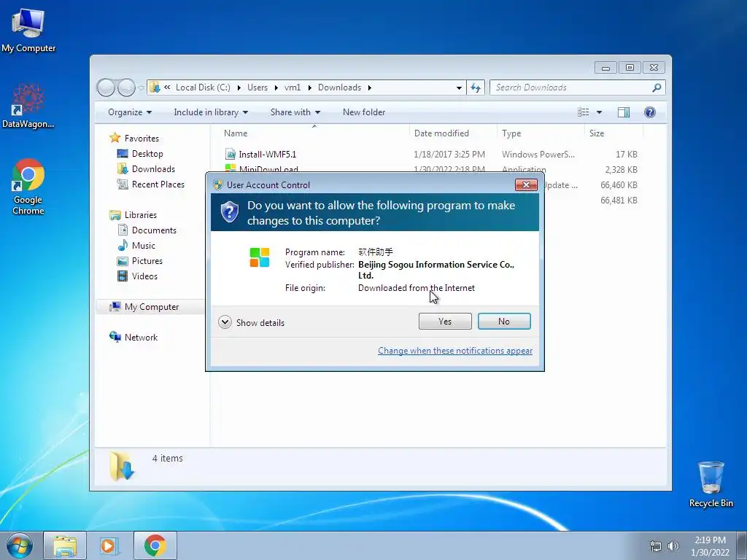Click Explorer back navigation button
The width and height of the screenshot is (747, 560).
pos(107,87)
